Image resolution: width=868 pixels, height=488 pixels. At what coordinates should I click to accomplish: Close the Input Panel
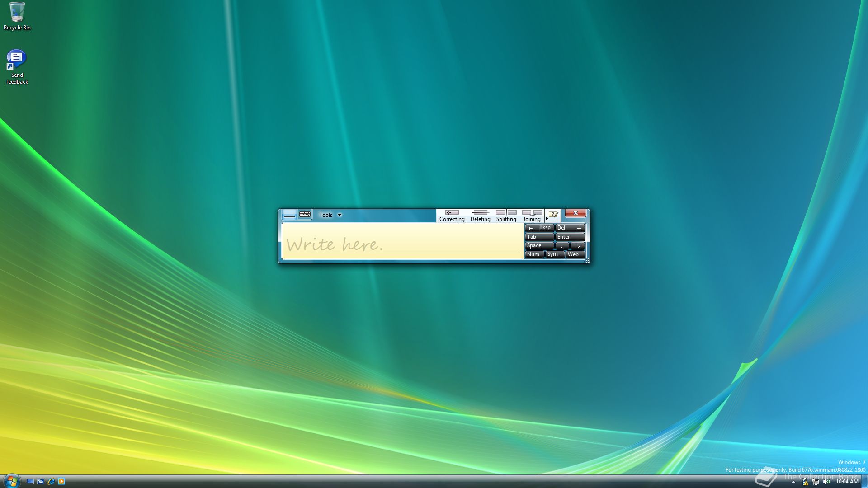(576, 213)
